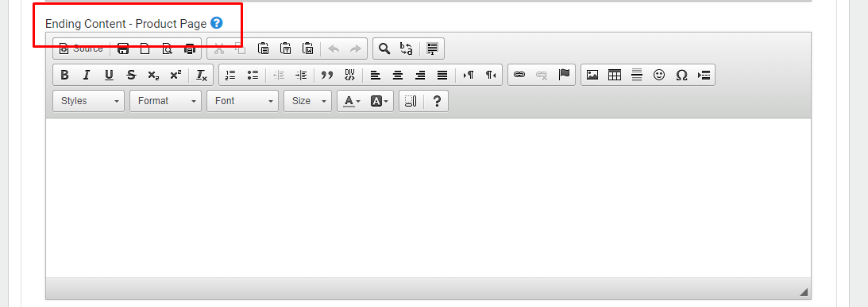
Task: Insert a special character with the Omega icon
Action: tap(681, 75)
